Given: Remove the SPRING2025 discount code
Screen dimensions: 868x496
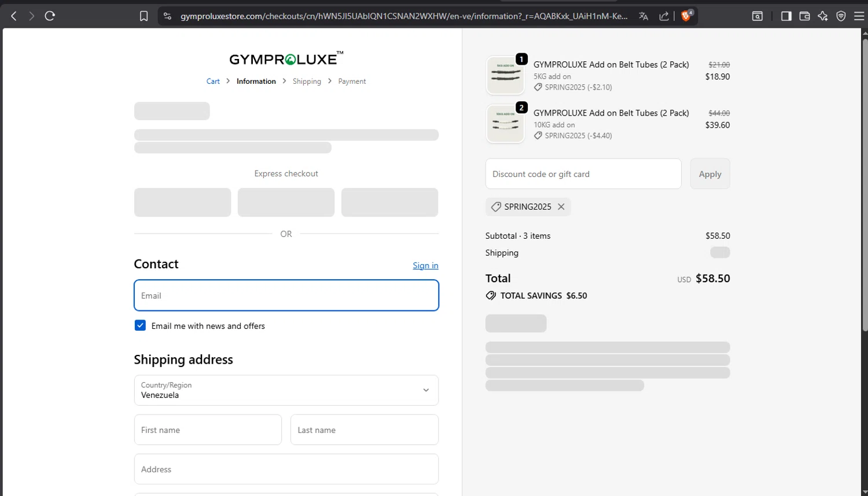Looking at the screenshot, I should tap(561, 206).
